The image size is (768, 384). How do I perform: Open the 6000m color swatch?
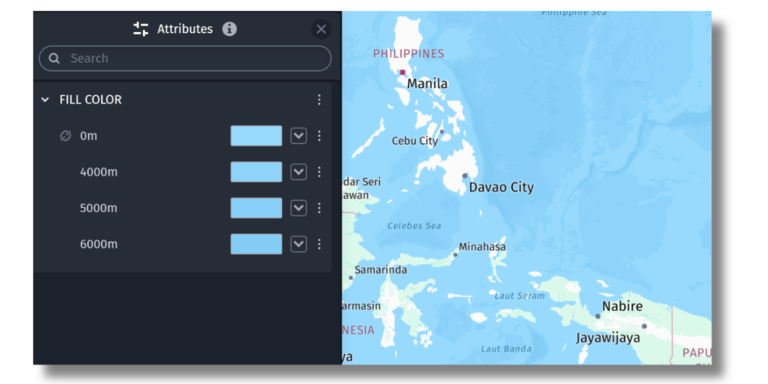point(256,244)
